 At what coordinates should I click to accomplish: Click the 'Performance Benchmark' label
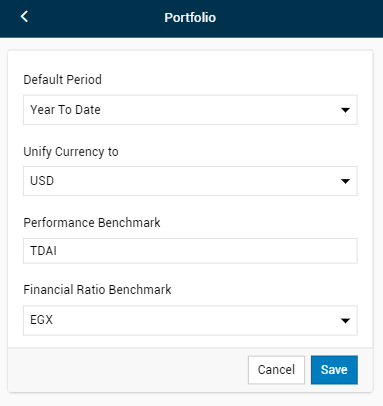tap(92, 223)
